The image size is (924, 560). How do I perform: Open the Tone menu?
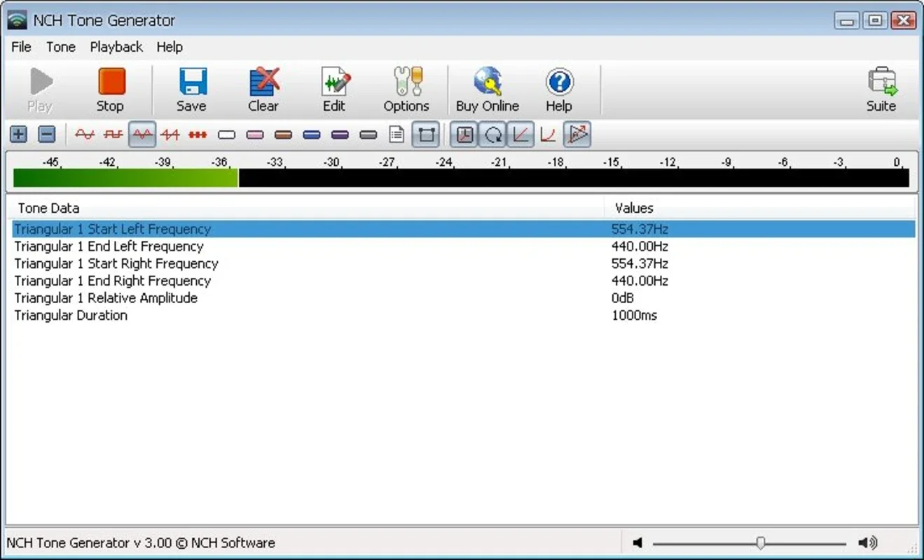click(x=61, y=47)
